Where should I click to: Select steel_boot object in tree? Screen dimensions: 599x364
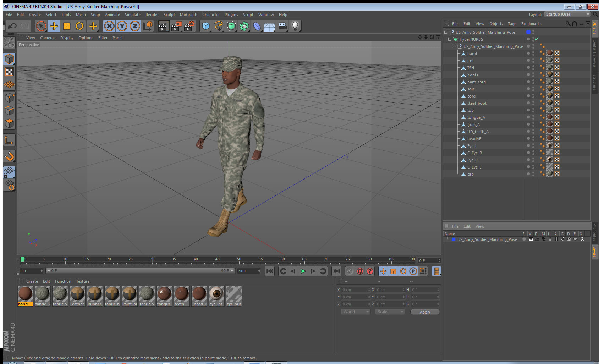click(477, 103)
